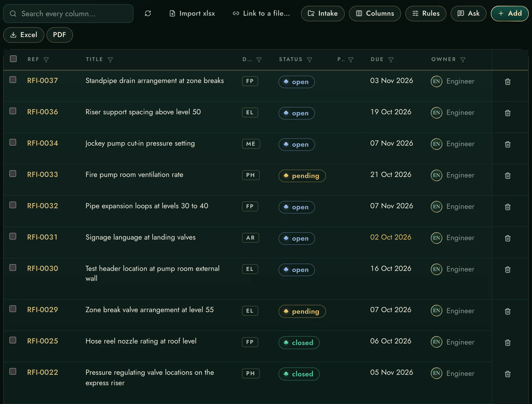Click the EN avatar in RFI-0029 row

(x=437, y=311)
